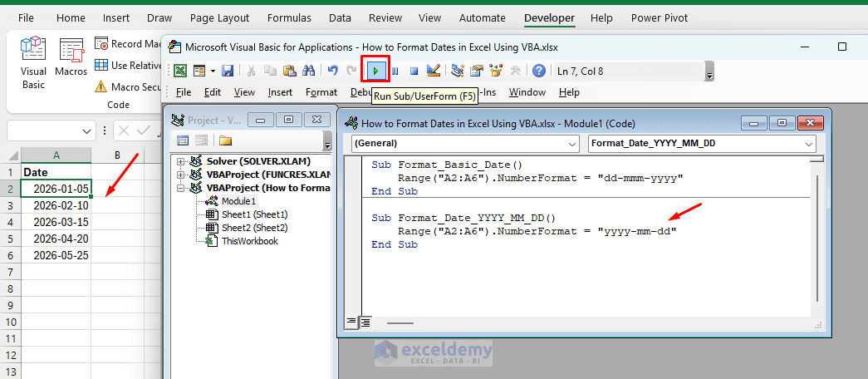Open the VBA Help menu
Viewport: 868px width, 379px height.
(569, 92)
